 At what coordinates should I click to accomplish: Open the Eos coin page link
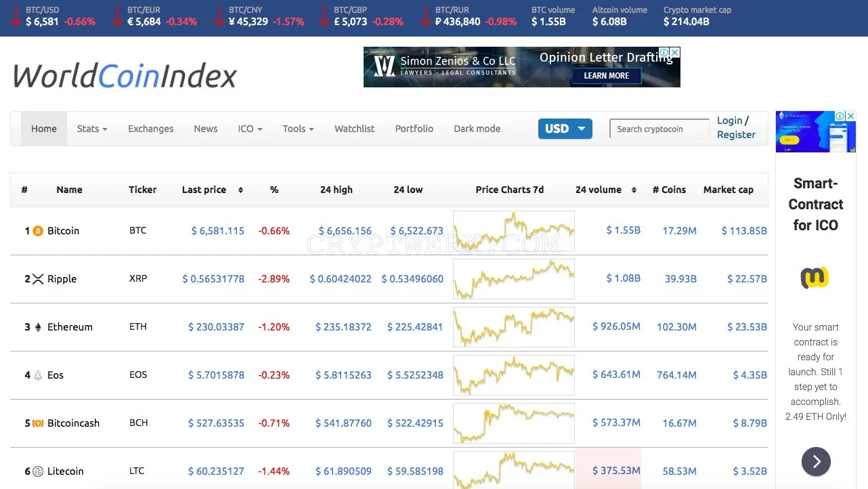pos(56,375)
